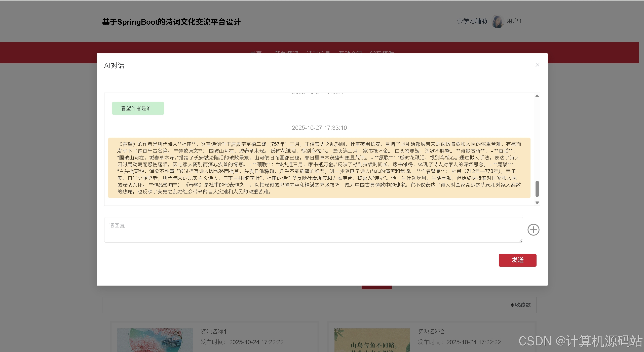This screenshot has height=352, width=644.
Task: Focus the 请回复 reply text area
Action: pos(313,230)
